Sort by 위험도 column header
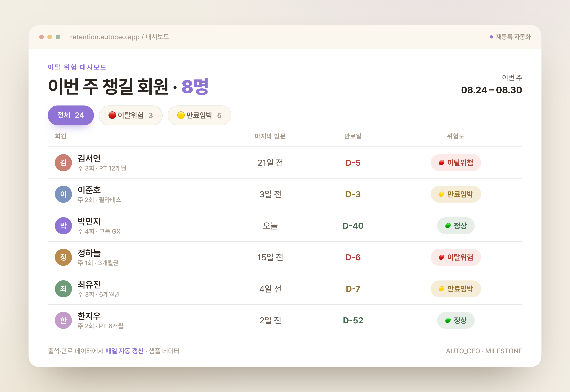This screenshot has height=392, width=570. 456,136
